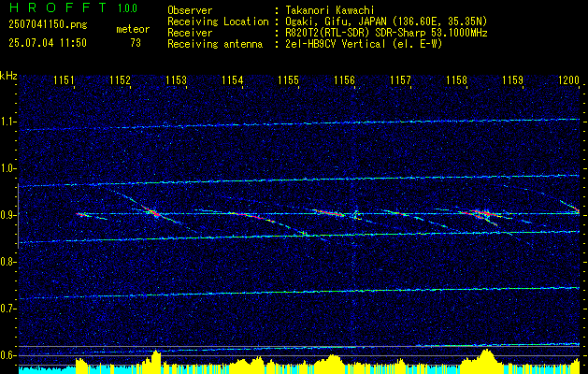Click the meteor count value 73
588x374 pixels.
pyautogui.click(x=136, y=43)
